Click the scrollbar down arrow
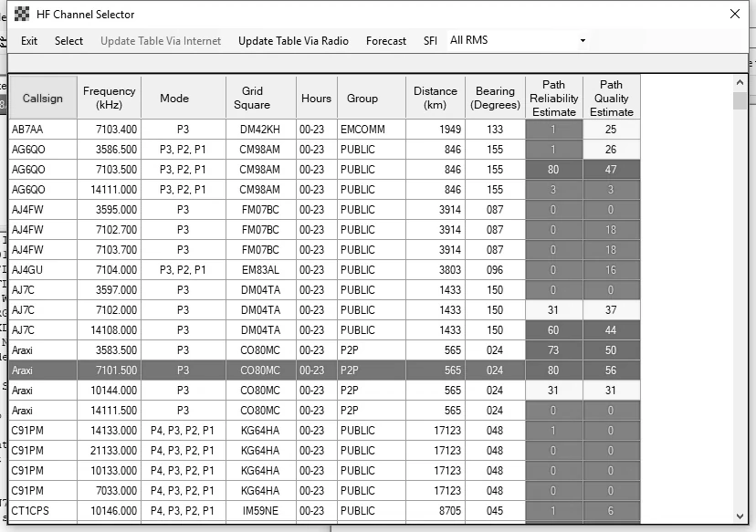Image resolution: width=756 pixels, height=532 pixels. 740,516
